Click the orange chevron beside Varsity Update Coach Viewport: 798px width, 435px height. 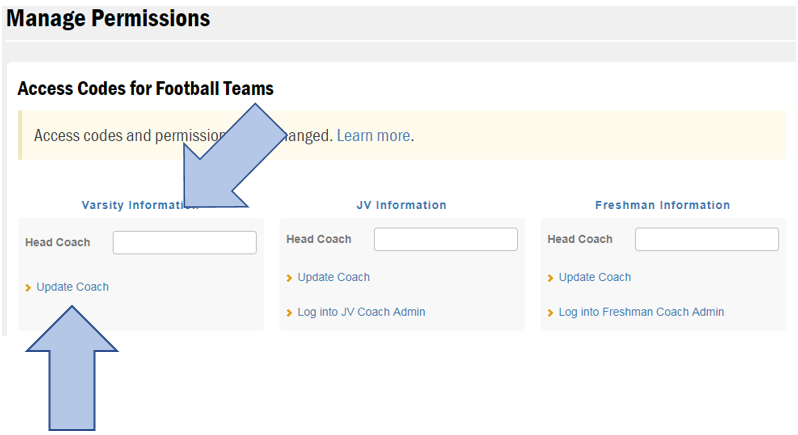point(28,288)
